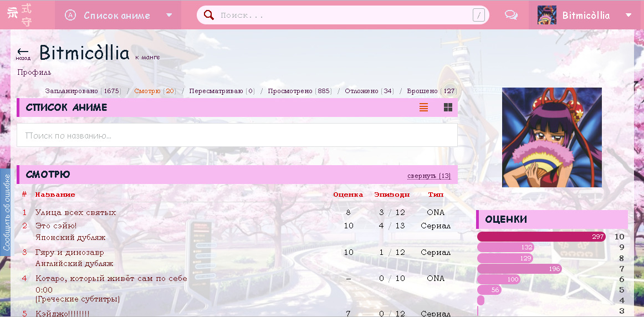Open the Брошено (127) list tab
Viewport: 644px width, 317px height.
click(431, 91)
